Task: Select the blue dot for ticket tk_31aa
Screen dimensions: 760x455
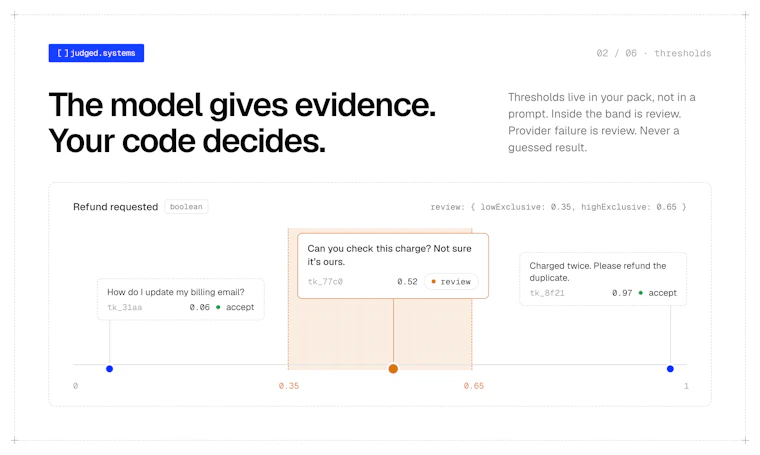Action: (x=110, y=369)
